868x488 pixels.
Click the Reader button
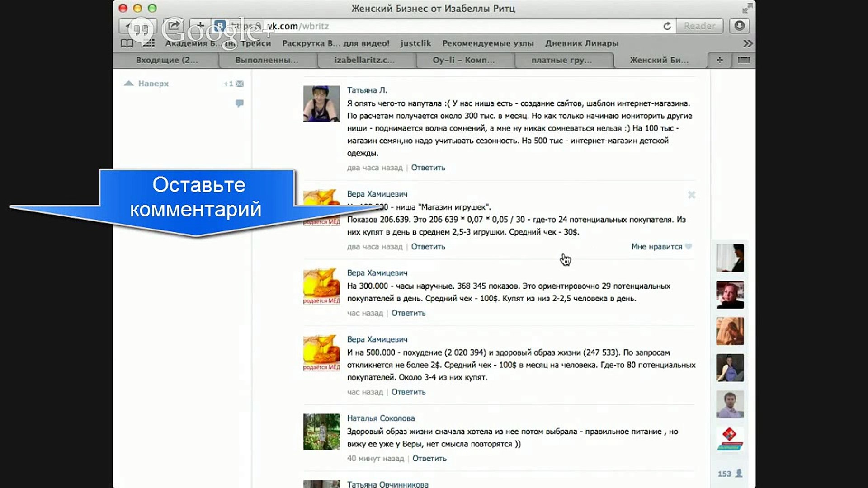tap(699, 26)
